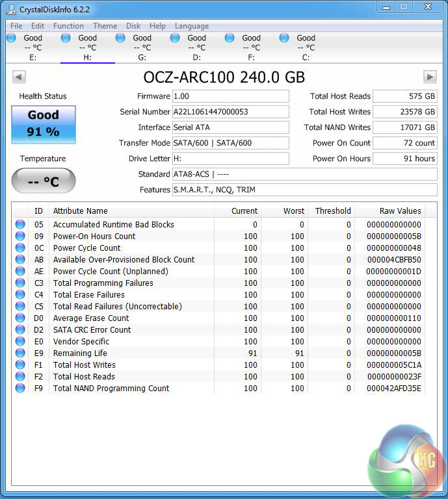Click the Attribute Name column header

click(x=131, y=211)
